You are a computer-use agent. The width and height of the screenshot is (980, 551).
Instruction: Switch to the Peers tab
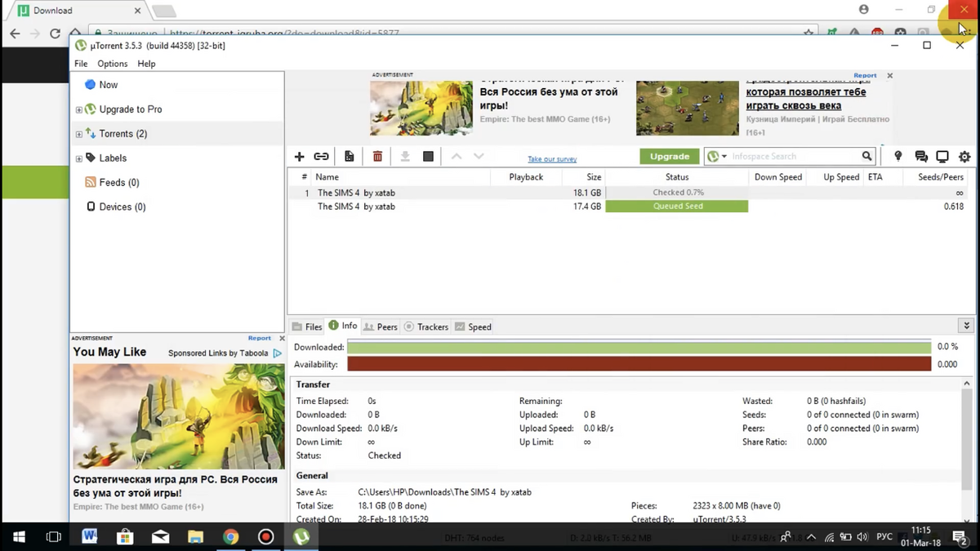click(x=381, y=327)
